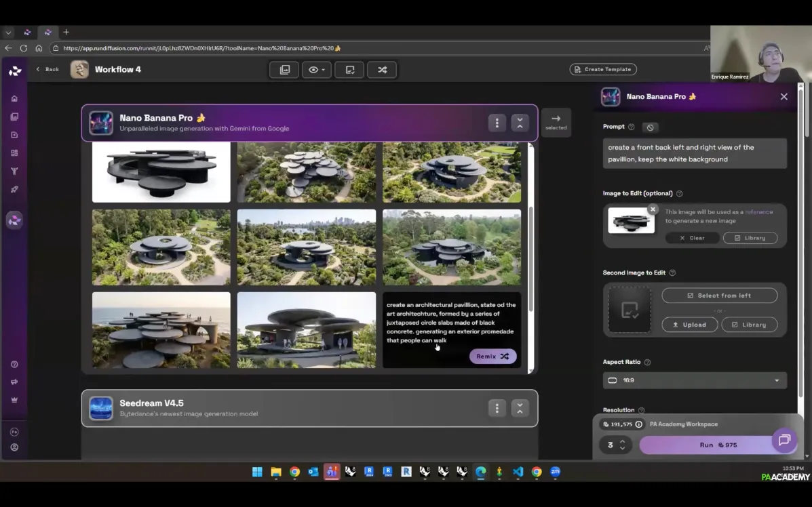Click the Remix button on prompt tile
The image size is (812, 507).
(x=492, y=357)
